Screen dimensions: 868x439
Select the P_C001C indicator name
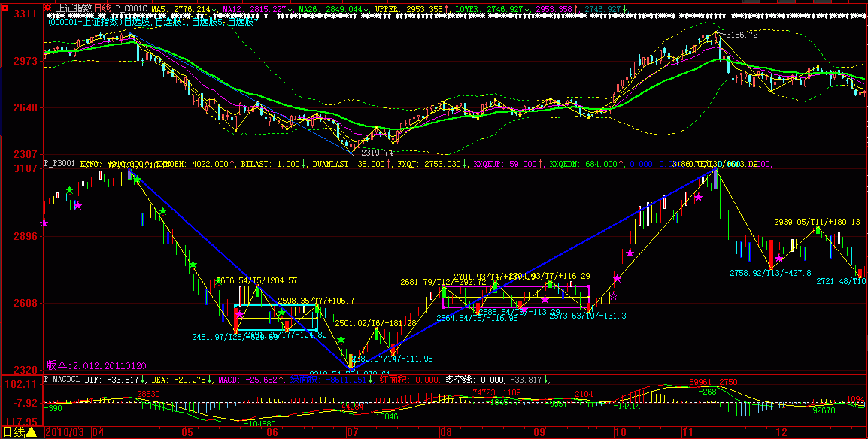[x=131, y=9]
